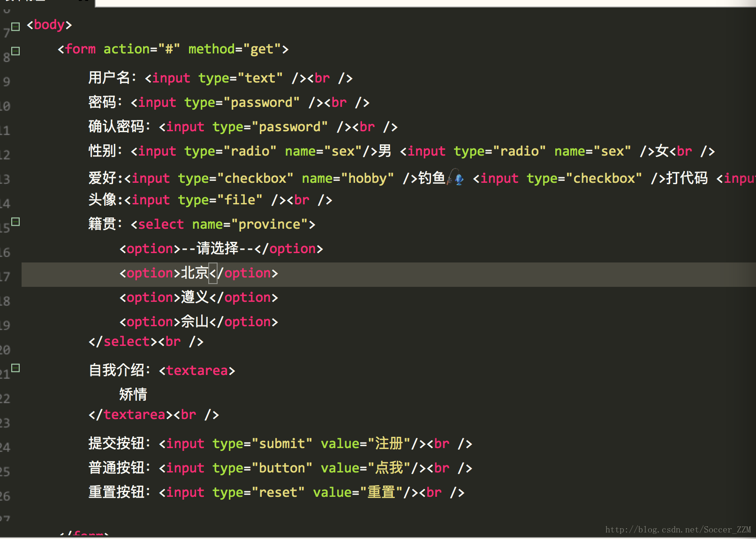Click the radio input followed by 男
The height and width of the screenshot is (539, 756).
(254, 151)
